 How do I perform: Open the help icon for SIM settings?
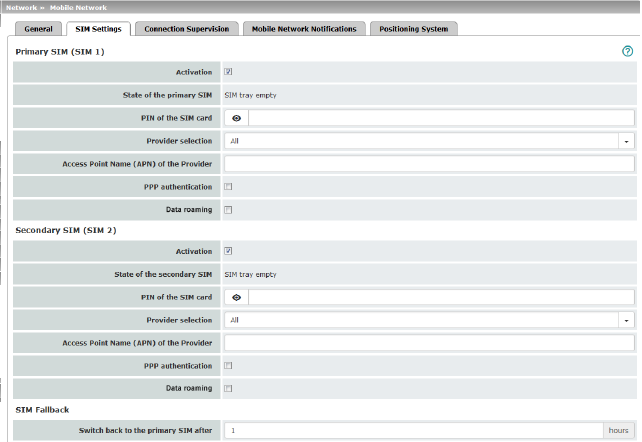[x=627, y=51]
